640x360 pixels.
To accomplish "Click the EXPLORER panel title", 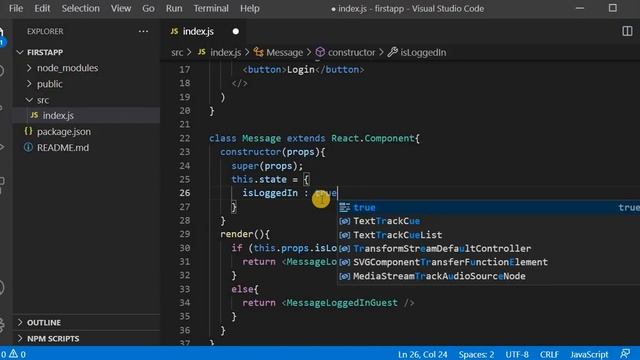I will (x=45, y=31).
